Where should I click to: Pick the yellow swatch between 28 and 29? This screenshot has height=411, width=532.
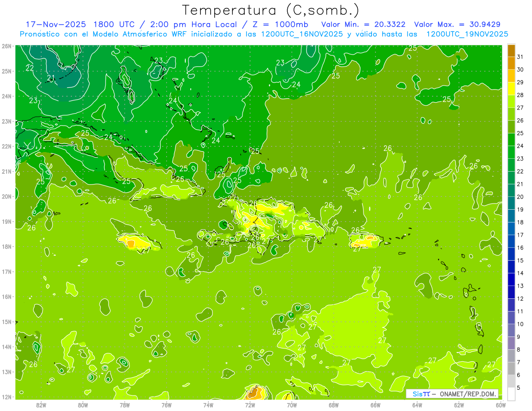(511, 89)
